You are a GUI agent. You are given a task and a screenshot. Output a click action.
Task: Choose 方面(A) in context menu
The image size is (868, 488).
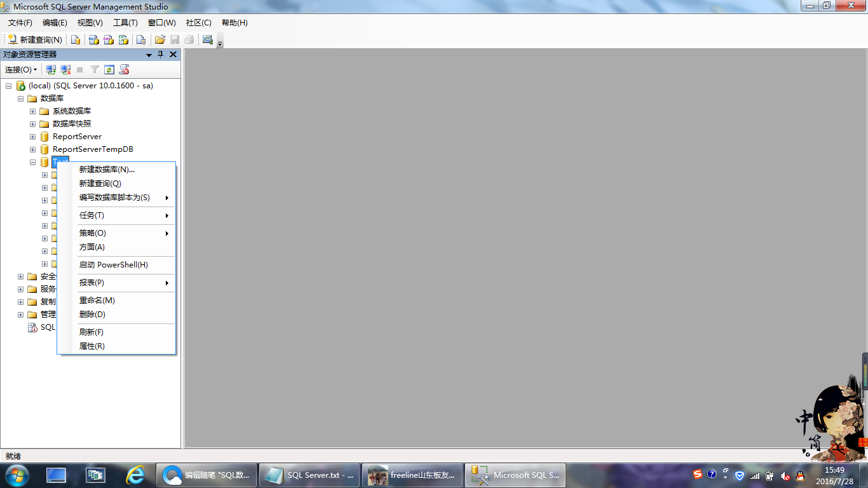click(x=116, y=247)
